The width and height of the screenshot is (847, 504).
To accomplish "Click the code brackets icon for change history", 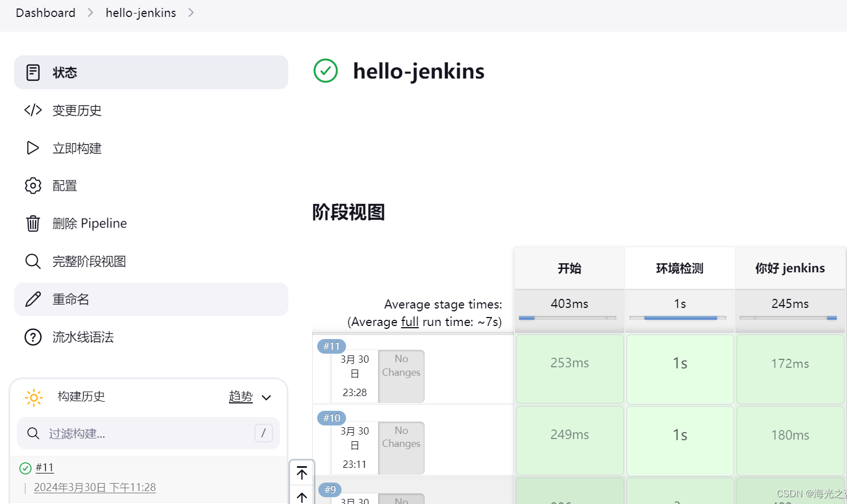I will coord(33,110).
